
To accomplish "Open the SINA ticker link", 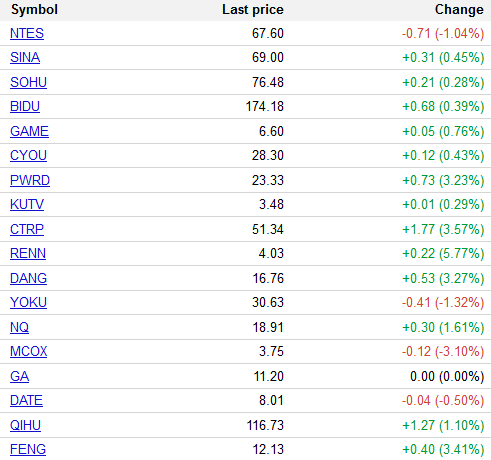I will click(x=25, y=57).
